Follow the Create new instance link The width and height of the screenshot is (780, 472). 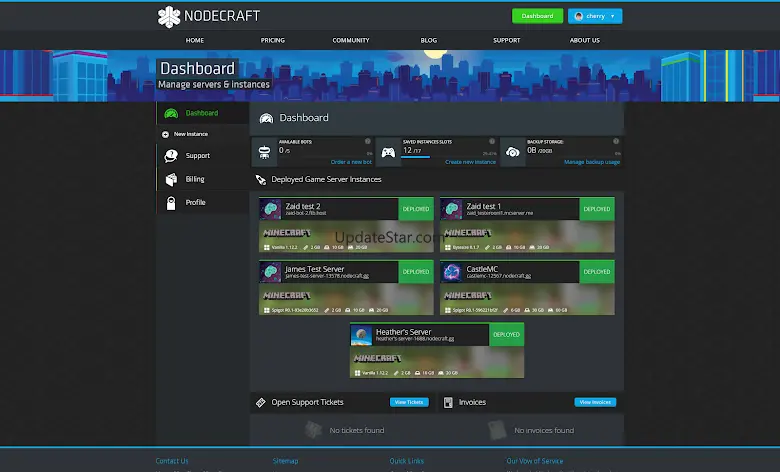click(470, 162)
